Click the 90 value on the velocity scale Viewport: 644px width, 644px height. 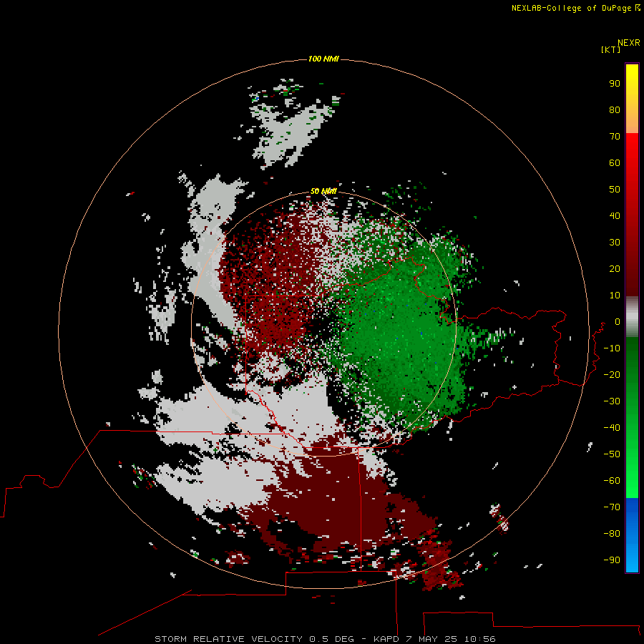[615, 84]
